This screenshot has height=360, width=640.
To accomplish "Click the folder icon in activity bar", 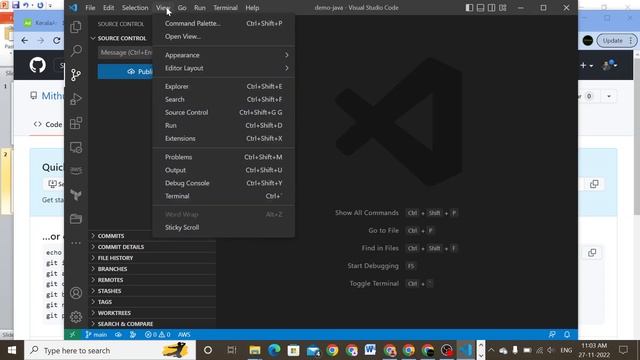I will pos(76,219).
